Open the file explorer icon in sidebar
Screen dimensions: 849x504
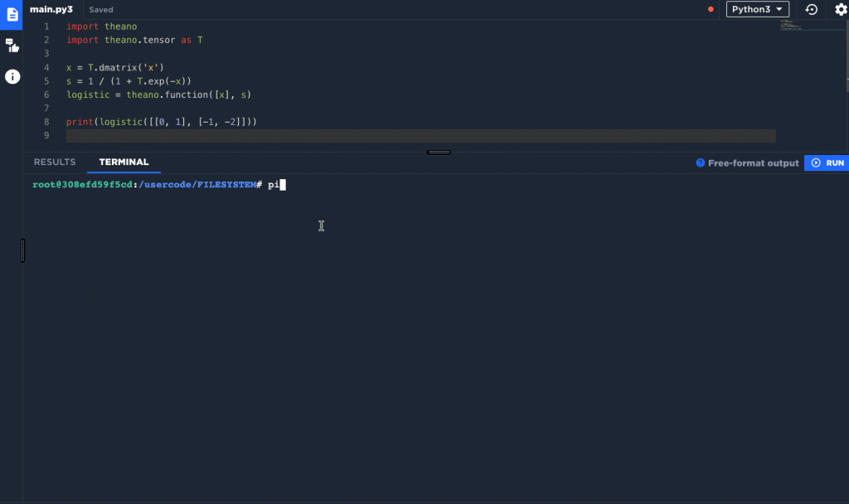point(12,14)
